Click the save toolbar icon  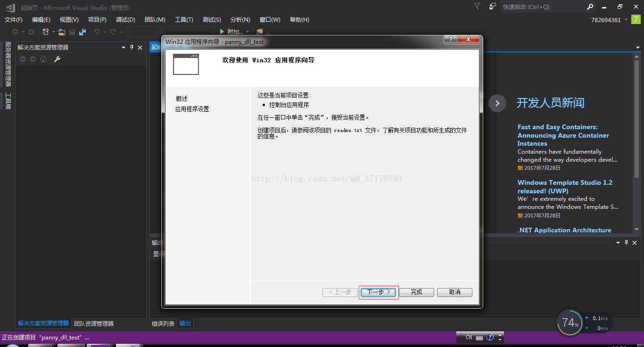point(72,32)
